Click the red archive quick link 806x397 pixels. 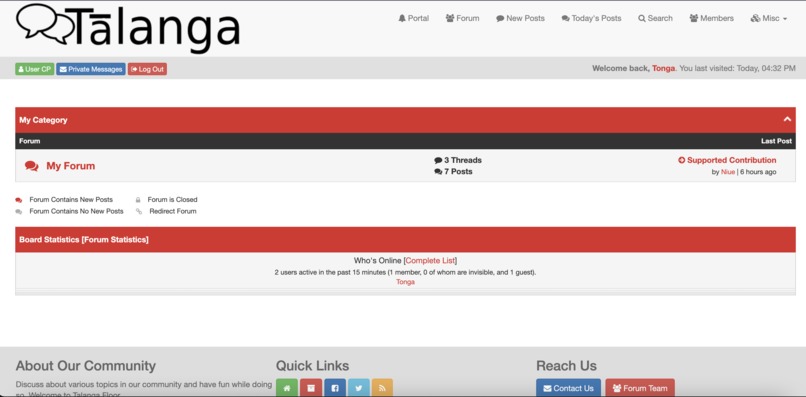coord(311,388)
